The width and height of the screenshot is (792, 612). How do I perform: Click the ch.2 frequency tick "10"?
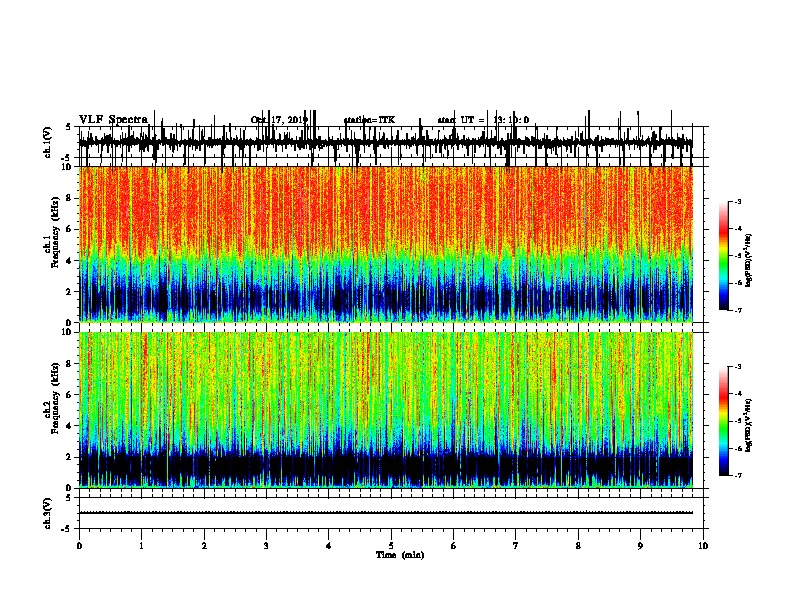[68, 332]
